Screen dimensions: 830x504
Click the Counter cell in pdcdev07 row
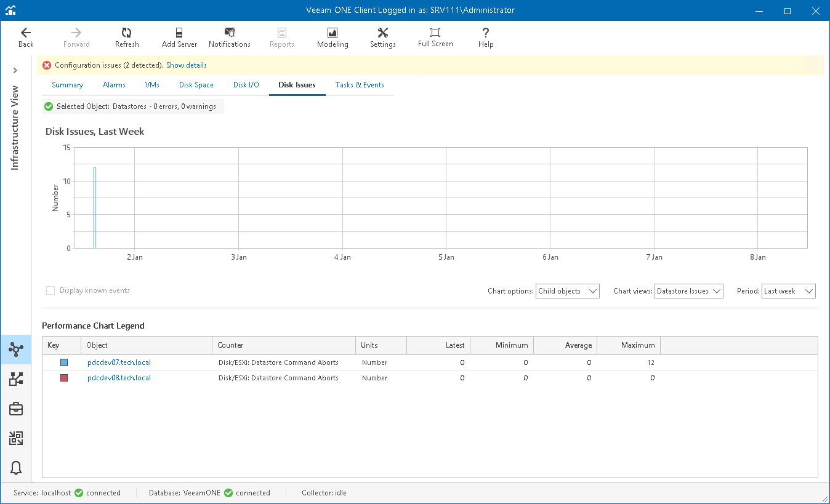tap(278, 362)
